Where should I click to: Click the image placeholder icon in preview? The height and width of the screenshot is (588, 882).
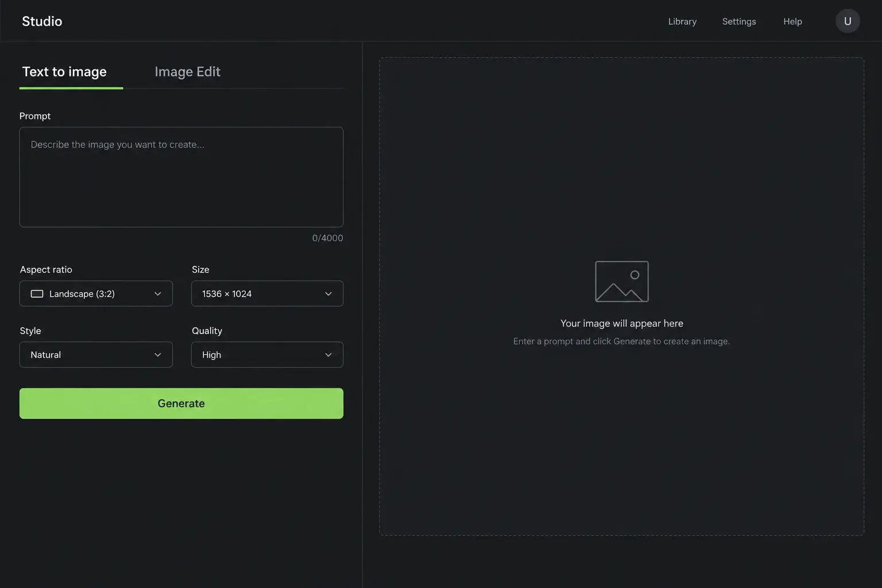coord(621,281)
